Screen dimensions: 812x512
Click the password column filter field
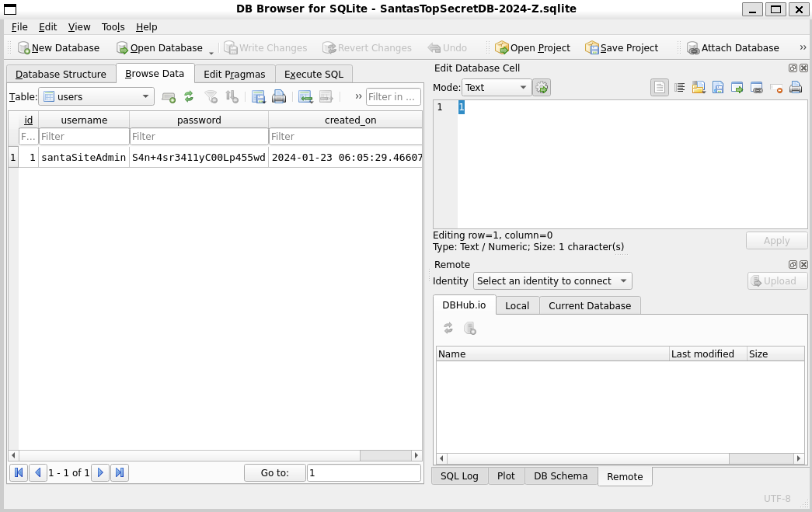click(x=199, y=136)
